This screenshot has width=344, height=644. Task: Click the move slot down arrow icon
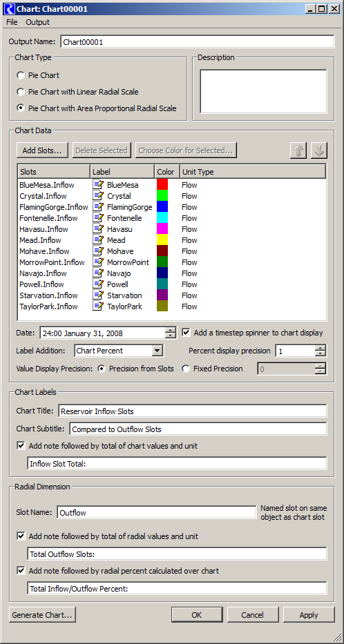click(x=319, y=150)
